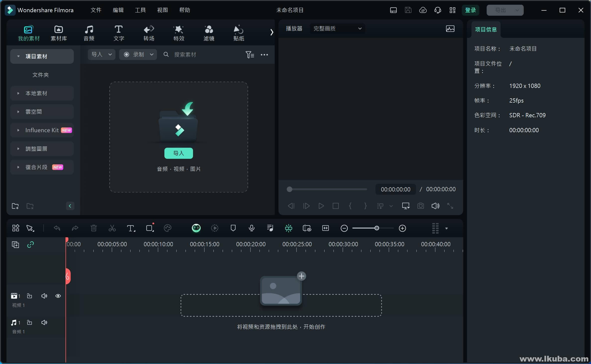Click the current timecode field 00:00:00:00

coord(395,189)
